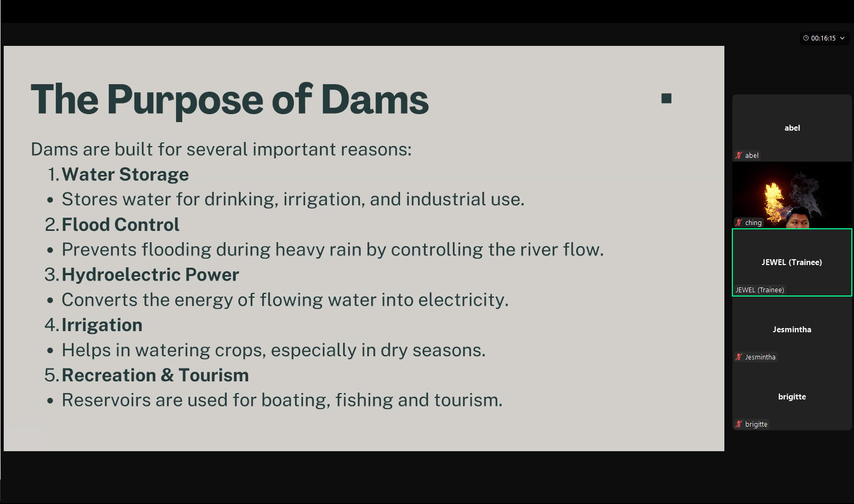Click brigitte's muted microphone icon
This screenshot has width=854, height=504.
point(739,425)
